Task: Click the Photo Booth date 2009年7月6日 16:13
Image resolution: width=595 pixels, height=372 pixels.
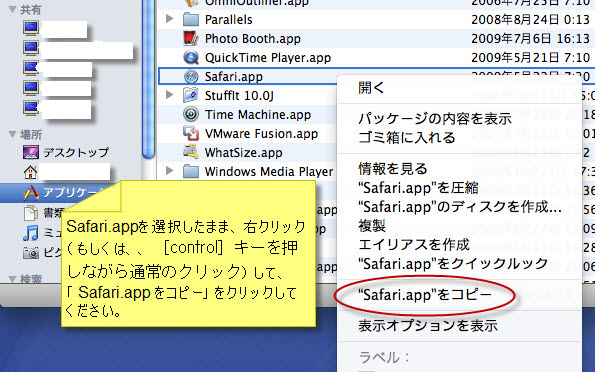Action: (530, 38)
